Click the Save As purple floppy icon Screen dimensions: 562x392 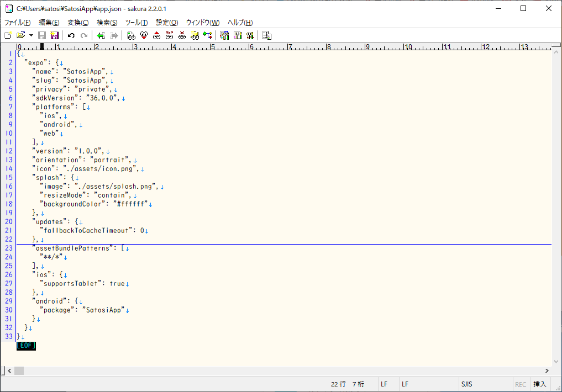[55, 35]
